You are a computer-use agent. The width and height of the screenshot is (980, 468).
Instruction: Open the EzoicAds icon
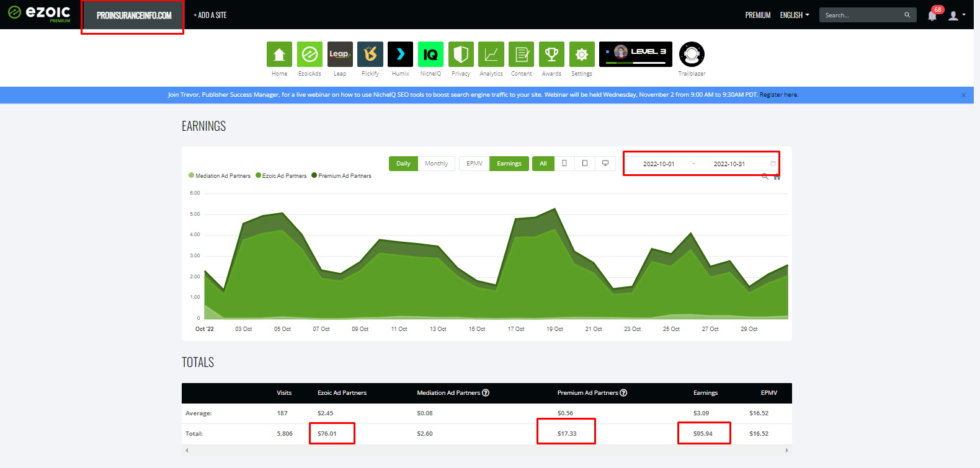pyautogui.click(x=310, y=55)
